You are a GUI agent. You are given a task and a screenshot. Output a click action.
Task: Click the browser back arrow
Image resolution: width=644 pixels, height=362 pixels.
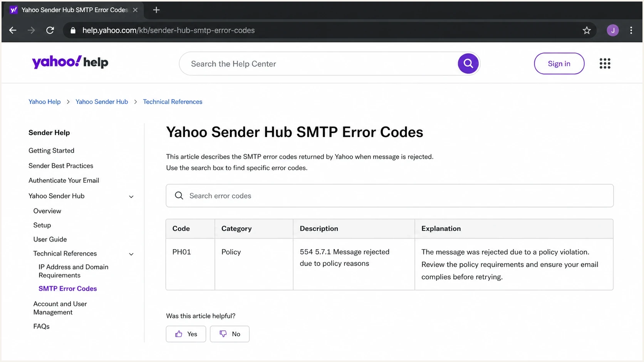click(x=13, y=30)
